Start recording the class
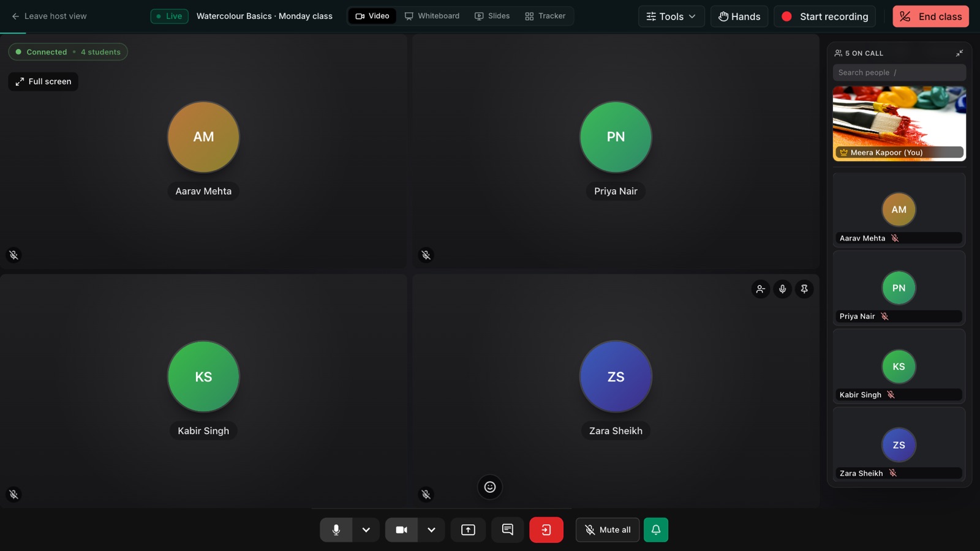This screenshot has width=980, height=551. (x=825, y=17)
